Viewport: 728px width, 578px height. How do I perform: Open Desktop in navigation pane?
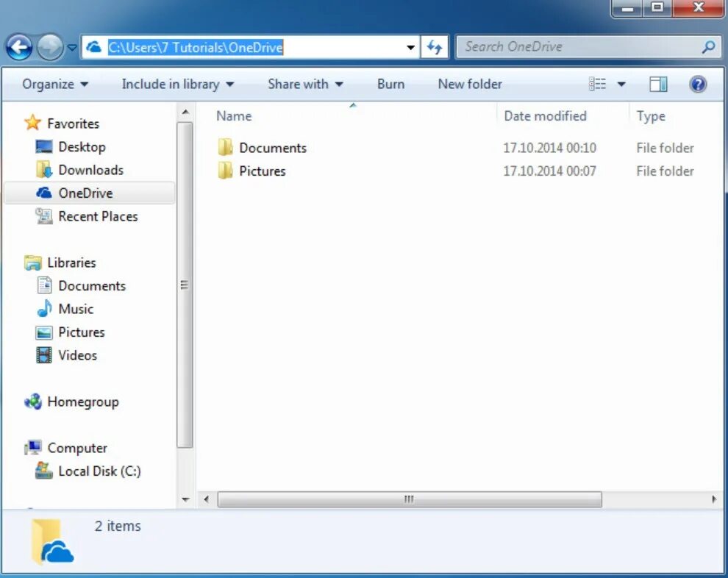[x=82, y=147]
